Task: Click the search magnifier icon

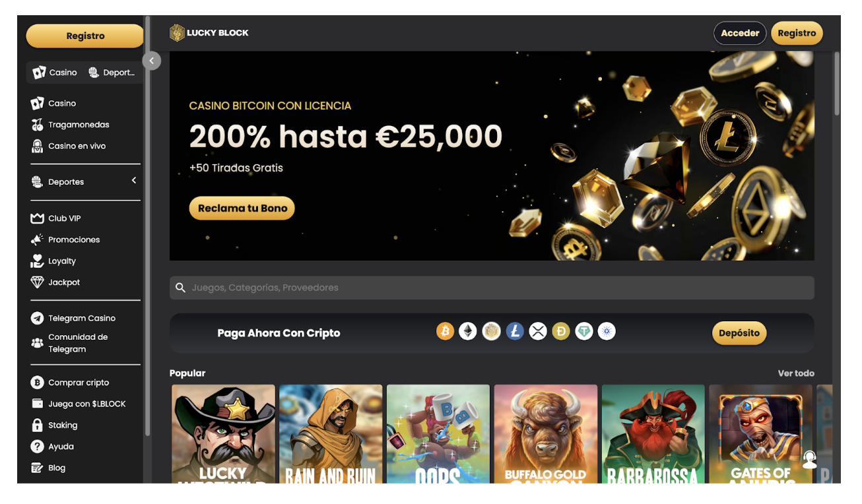Action: pos(180,288)
